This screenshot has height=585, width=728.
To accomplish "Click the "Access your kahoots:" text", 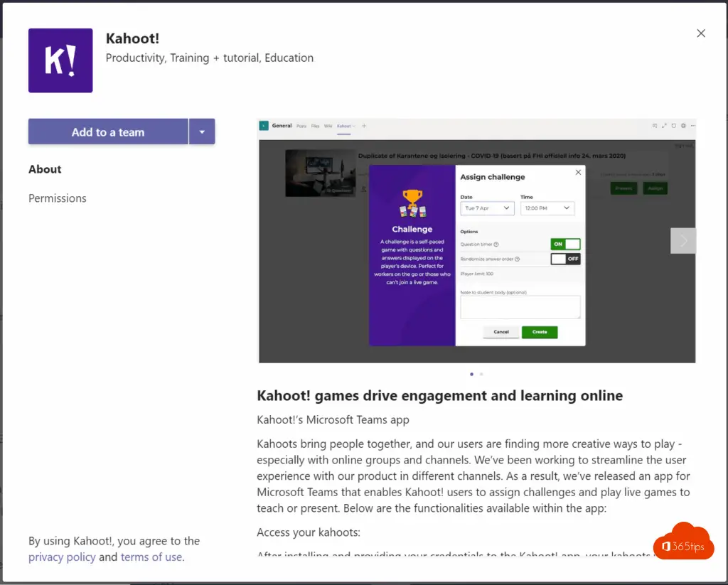I will tap(309, 532).
